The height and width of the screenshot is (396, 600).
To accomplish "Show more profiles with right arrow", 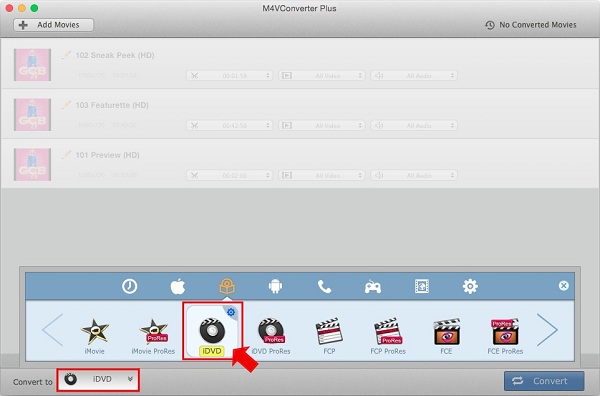I will click(547, 330).
